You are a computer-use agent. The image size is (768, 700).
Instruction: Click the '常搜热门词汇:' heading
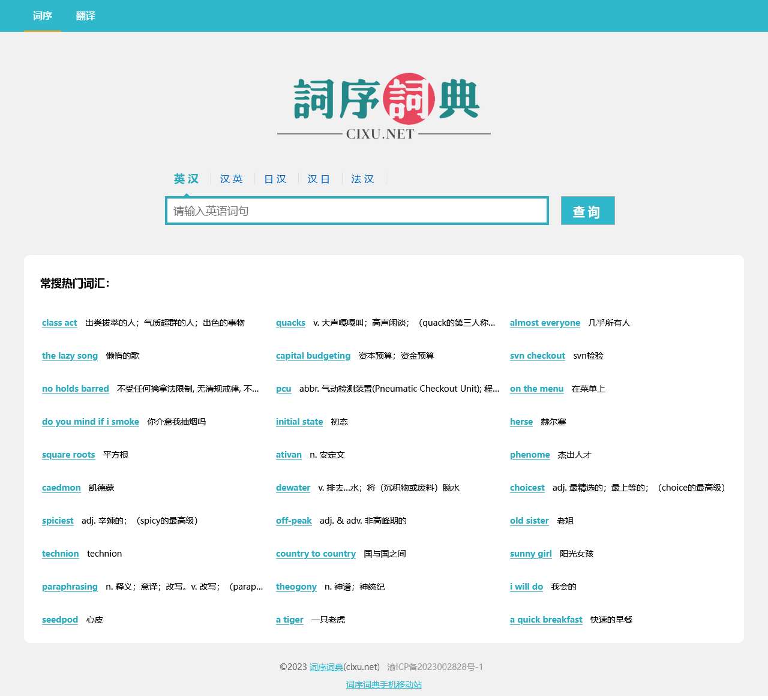75,283
